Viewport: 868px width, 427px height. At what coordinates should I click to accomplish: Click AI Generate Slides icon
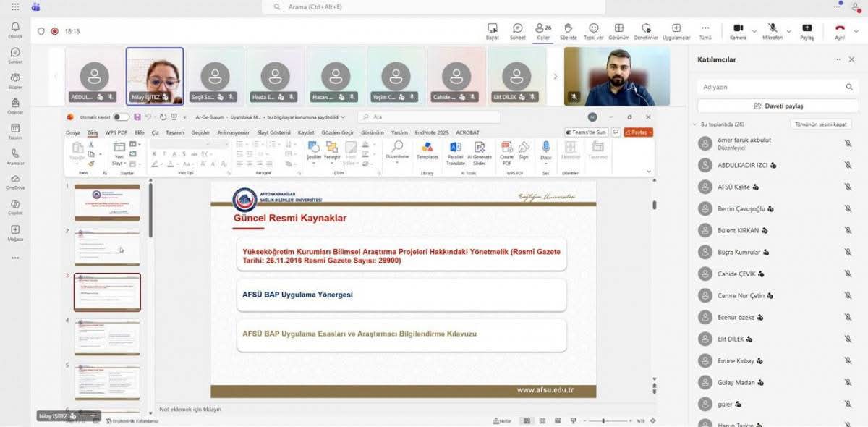(481, 152)
